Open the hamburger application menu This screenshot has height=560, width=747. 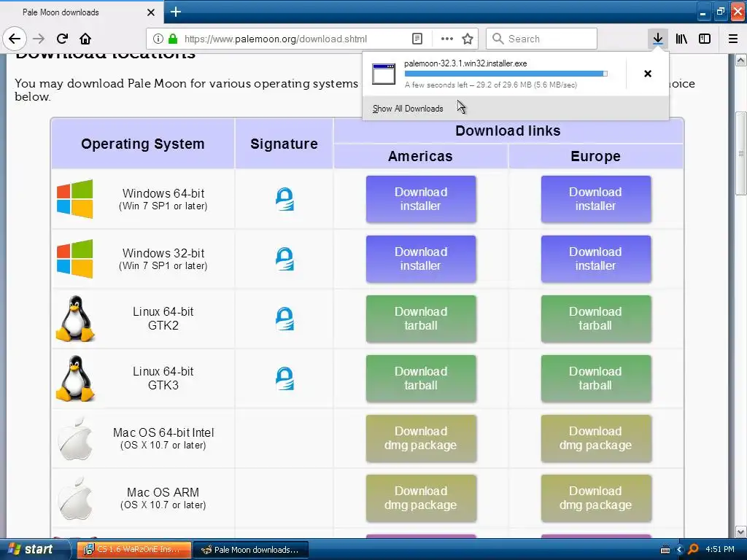pos(733,39)
